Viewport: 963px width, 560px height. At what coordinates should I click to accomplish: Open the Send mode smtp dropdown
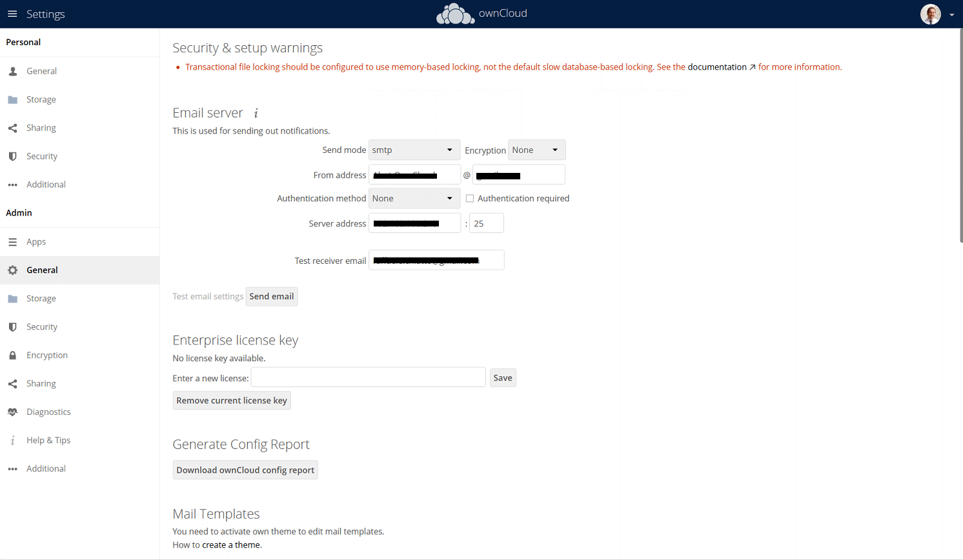tap(414, 150)
